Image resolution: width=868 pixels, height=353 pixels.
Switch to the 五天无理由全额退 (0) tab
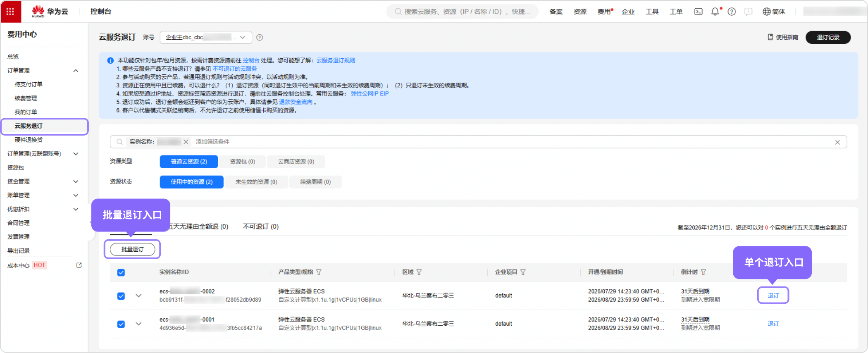tap(198, 227)
